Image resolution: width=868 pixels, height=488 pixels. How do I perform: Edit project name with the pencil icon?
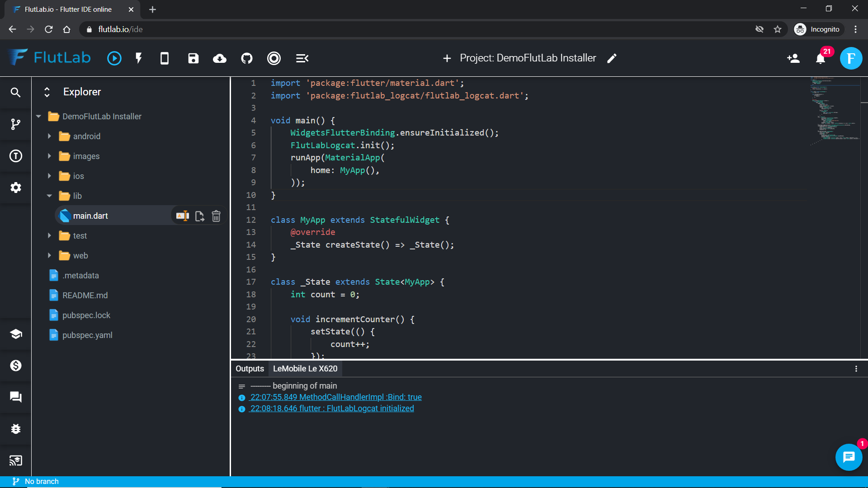click(612, 58)
